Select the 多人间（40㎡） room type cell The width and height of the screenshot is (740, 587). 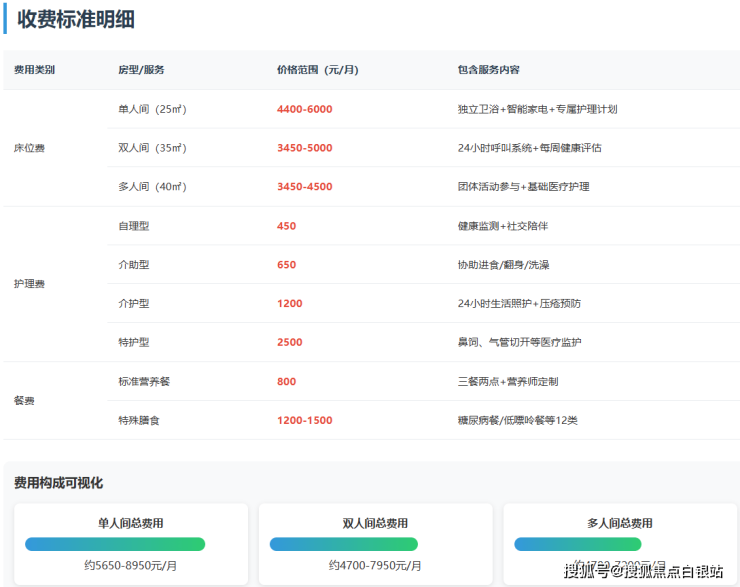click(152, 187)
